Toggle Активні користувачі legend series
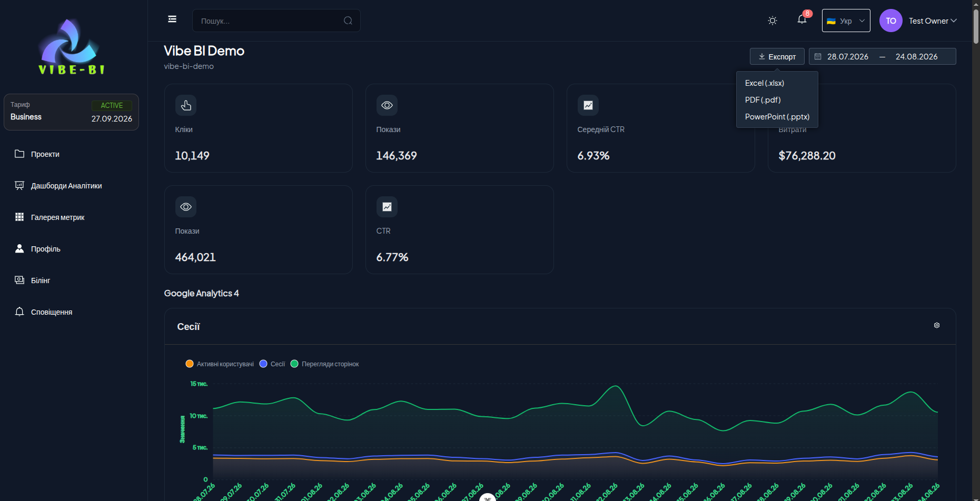The width and height of the screenshot is (980, 501). 220,364
